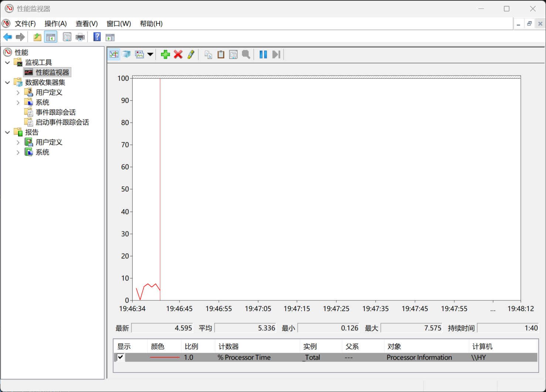Screen dimensions: 546x392
Task: Open the blue Help question-mark icon
Action: [97, 37]
